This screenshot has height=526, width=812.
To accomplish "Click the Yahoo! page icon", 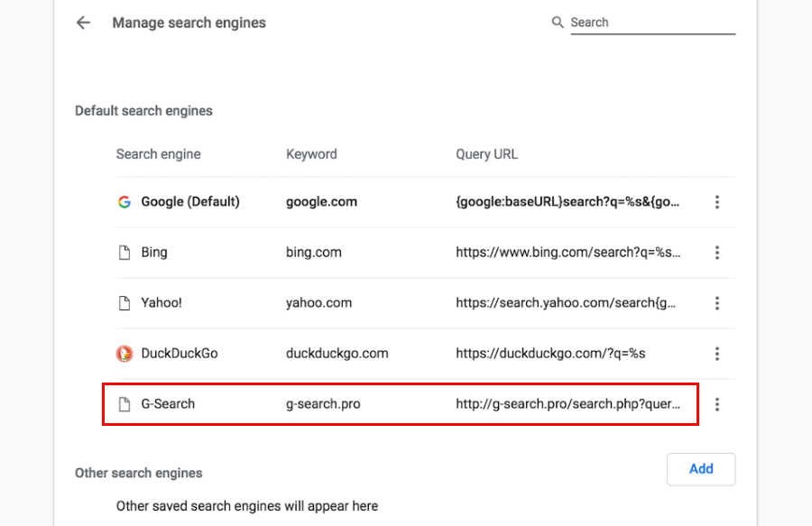I will (x=125, y=303).
